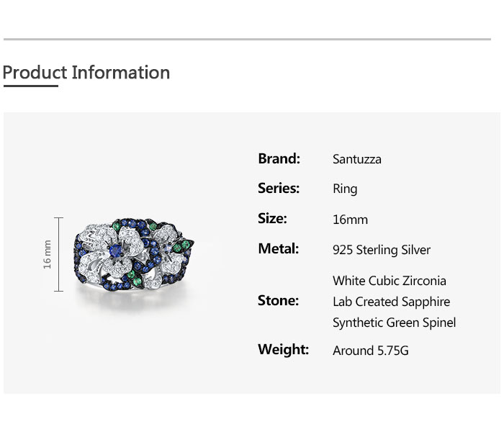This screenshot has height=437, width=504.
Task: Select the Weight label
Action: (x=283, y=350)
